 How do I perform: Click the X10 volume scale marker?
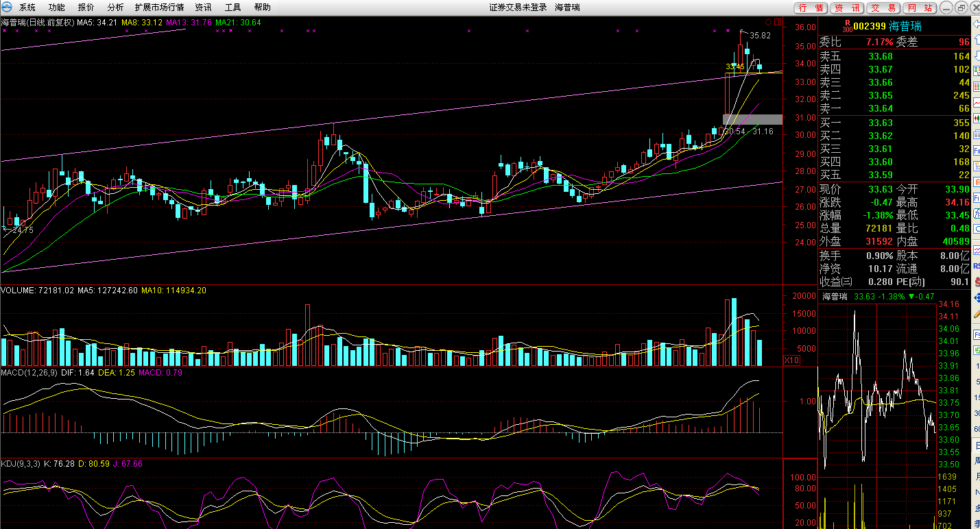791,360
